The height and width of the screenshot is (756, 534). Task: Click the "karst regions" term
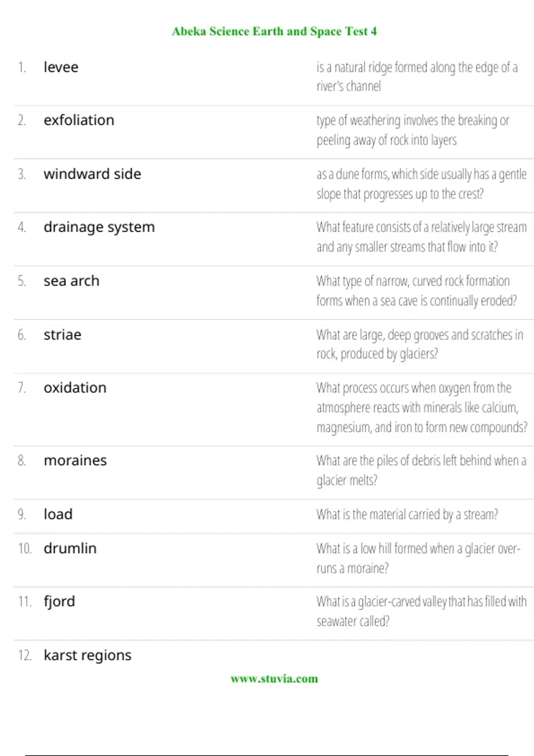pos(87,655)
